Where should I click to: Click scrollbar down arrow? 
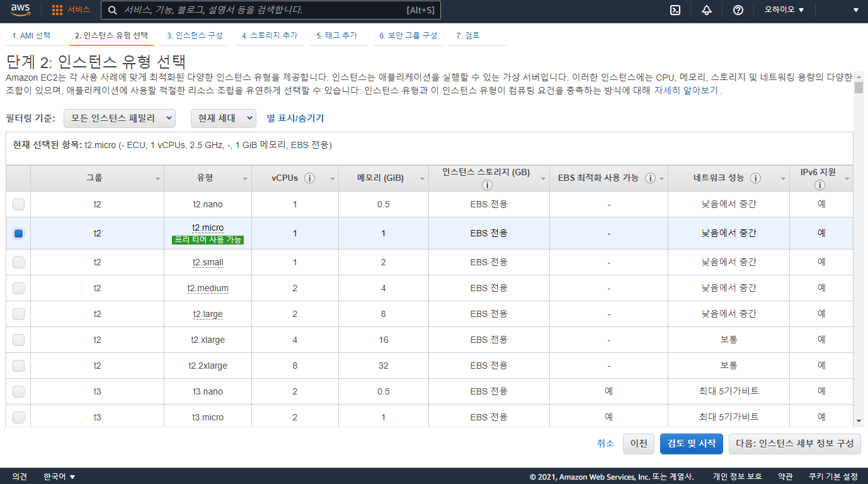click(859, 421)
